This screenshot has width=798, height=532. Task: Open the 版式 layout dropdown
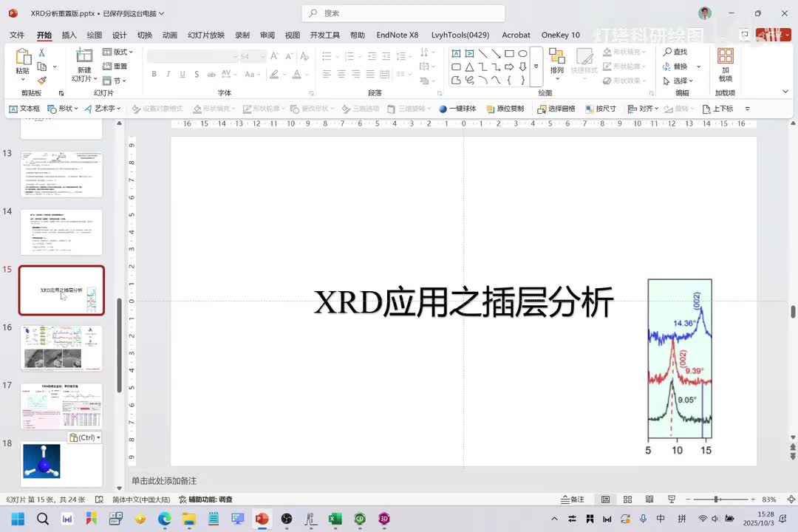click(x=117, y=52)
